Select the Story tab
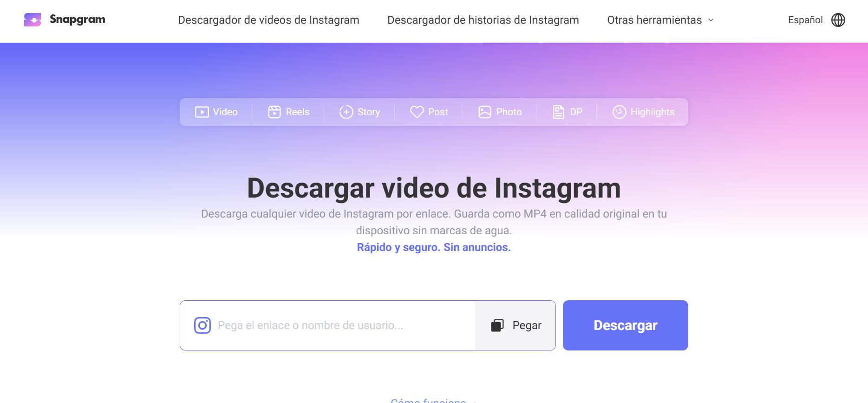 coord(359,112)
